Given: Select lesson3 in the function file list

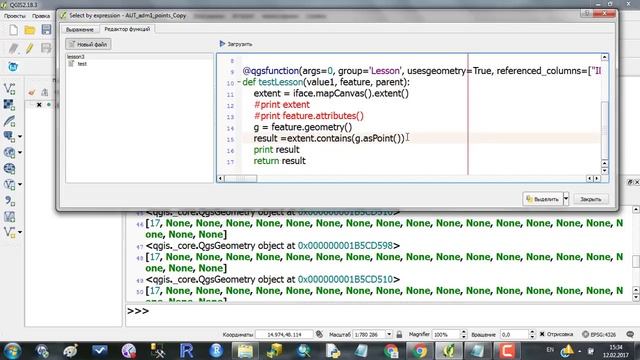Looking at the screenshot, I should [76, 57].
